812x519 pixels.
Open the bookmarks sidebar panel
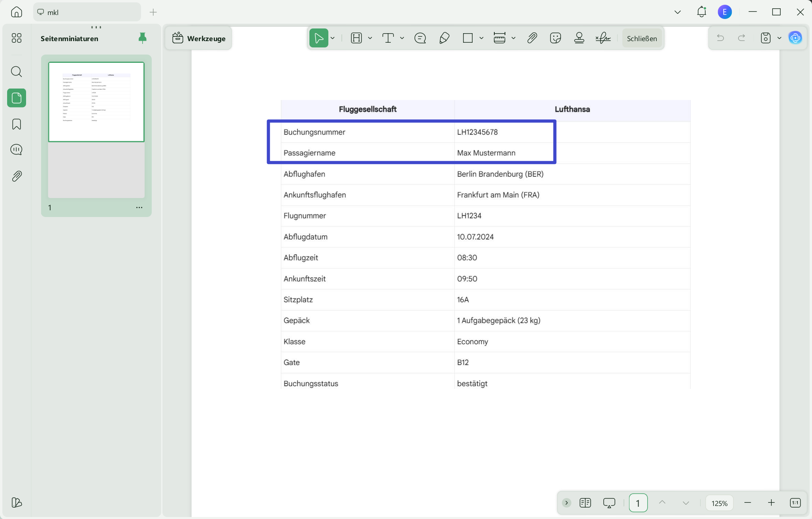[17, 124]
